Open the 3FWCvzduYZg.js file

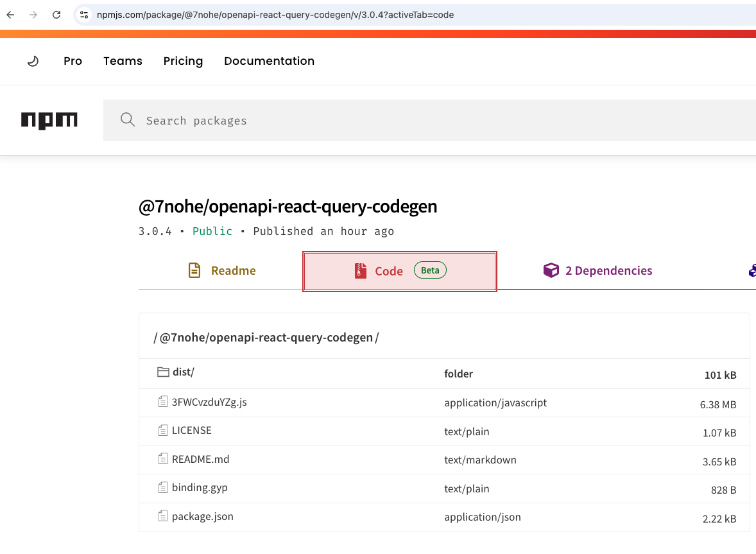(209, 402)
